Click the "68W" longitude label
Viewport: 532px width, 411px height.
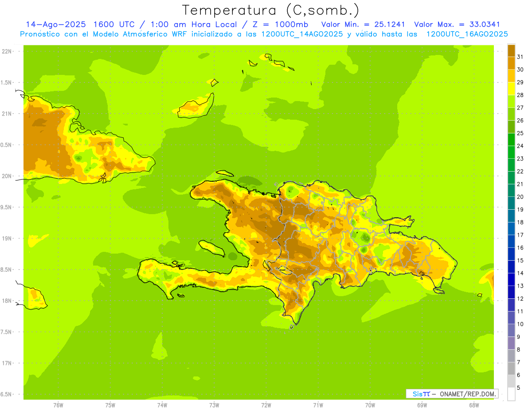474,405
